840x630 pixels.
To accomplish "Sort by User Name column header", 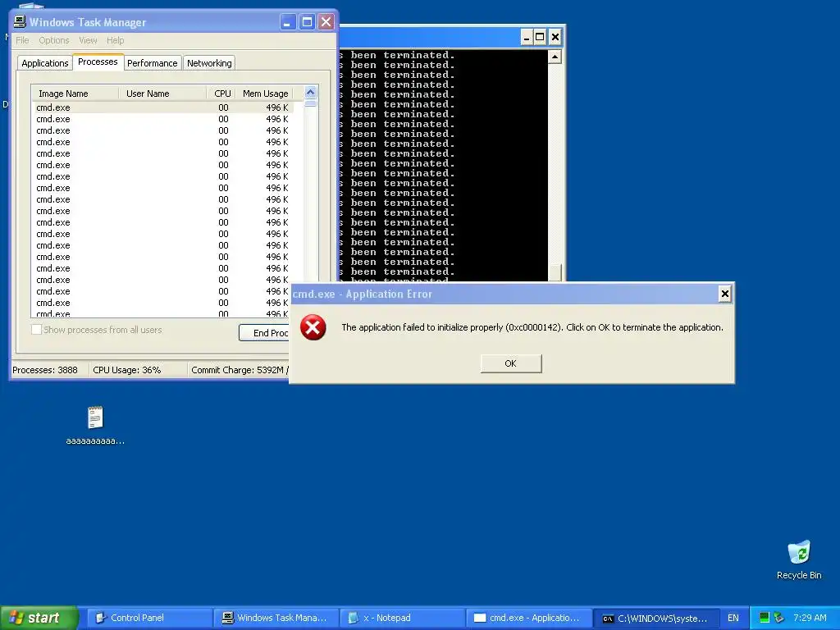I will coord(162,94).
